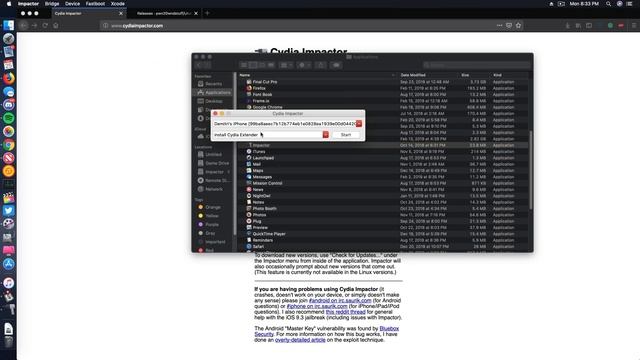Switch Finder to icon view
The height and width of the screenshot is (360, 640).
244,65
